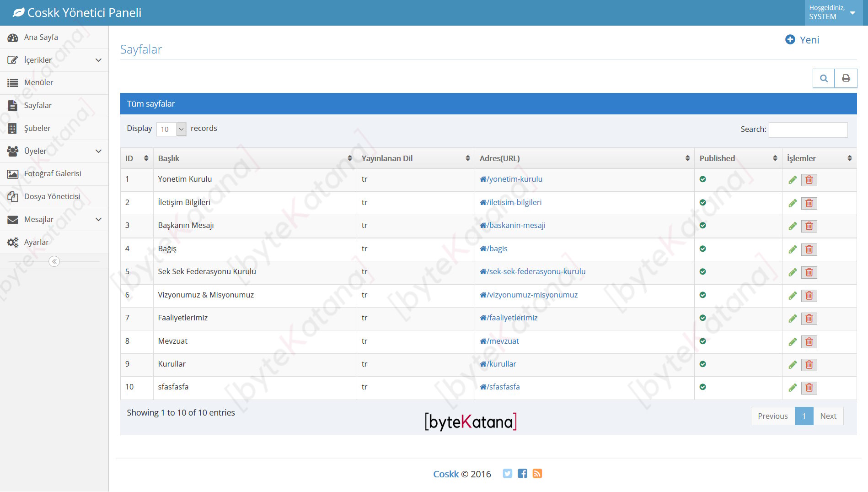The image size is (868, 492).
Task: Collapse the sidebar with double-chevron button
Action: coord(54,261)
